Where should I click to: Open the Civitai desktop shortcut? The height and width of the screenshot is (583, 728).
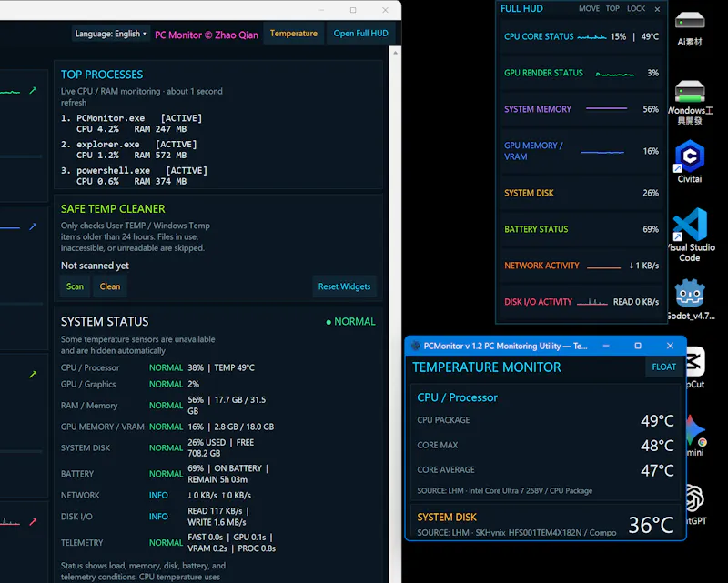tap(690, 161)
